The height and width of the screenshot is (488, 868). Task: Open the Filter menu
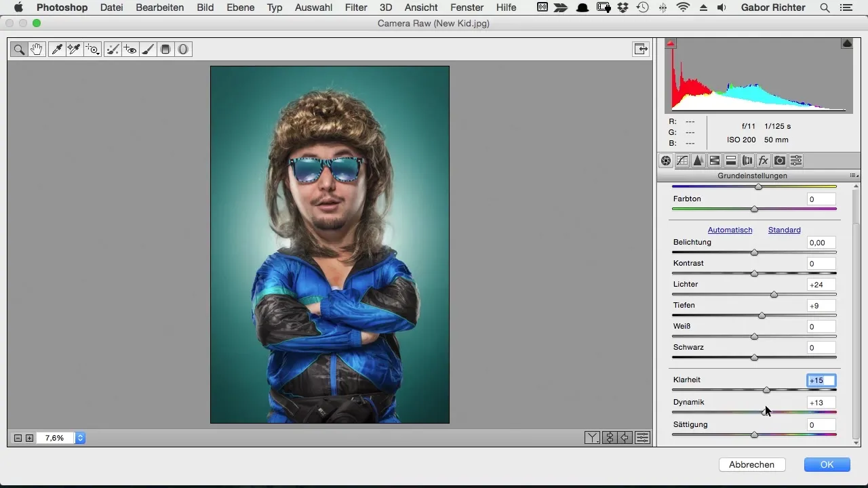pyautogui.click(x=356, y=7)
